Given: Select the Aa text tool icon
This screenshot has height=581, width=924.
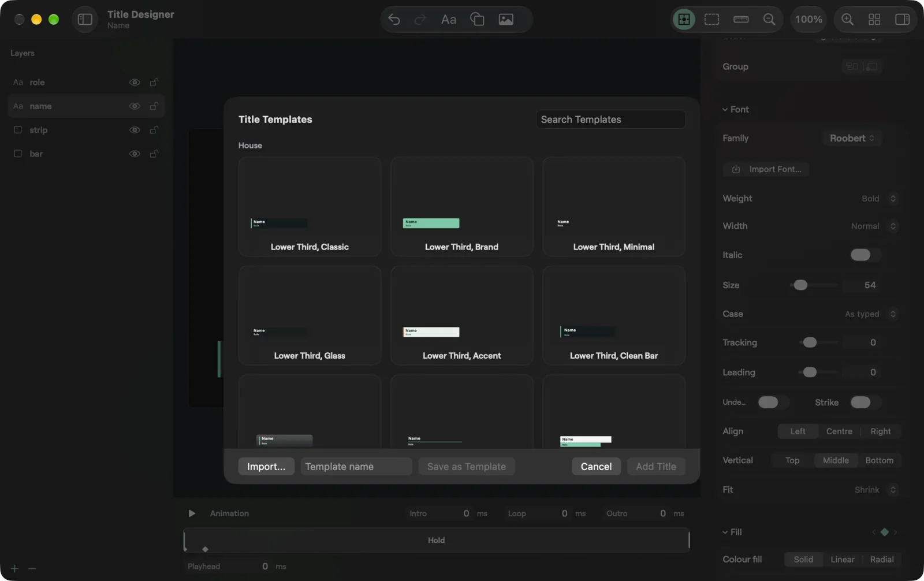Looking at the screenshot, I should 449,19.
